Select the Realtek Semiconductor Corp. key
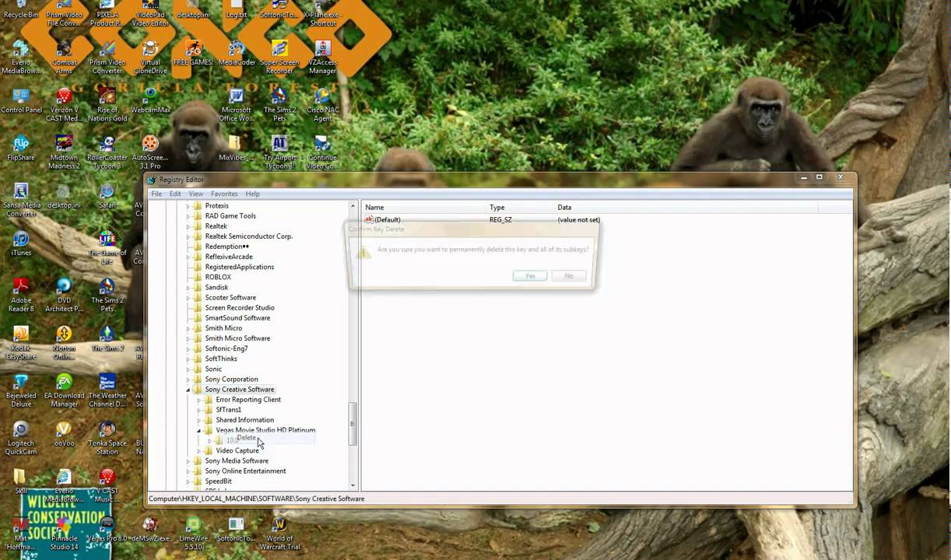Viewport: 951px width, 560px height. pos(248,236)
